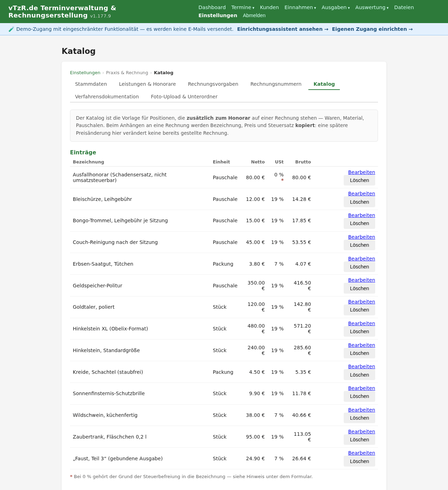This screenshot has height=490, width=448.
Task: Open Verfahrensdokumentation tab
Action: pos(107,97)
